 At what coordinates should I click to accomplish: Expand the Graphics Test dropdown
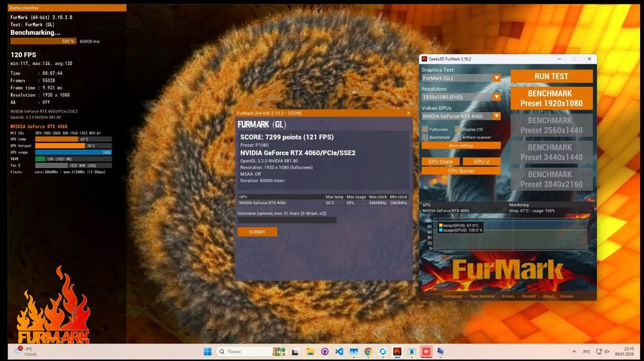(497, 78)
